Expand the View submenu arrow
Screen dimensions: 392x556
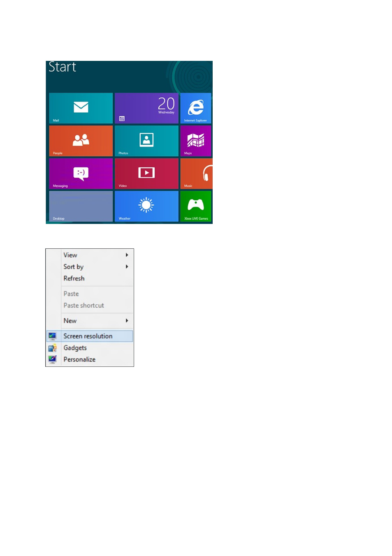(x=127, y=255)
